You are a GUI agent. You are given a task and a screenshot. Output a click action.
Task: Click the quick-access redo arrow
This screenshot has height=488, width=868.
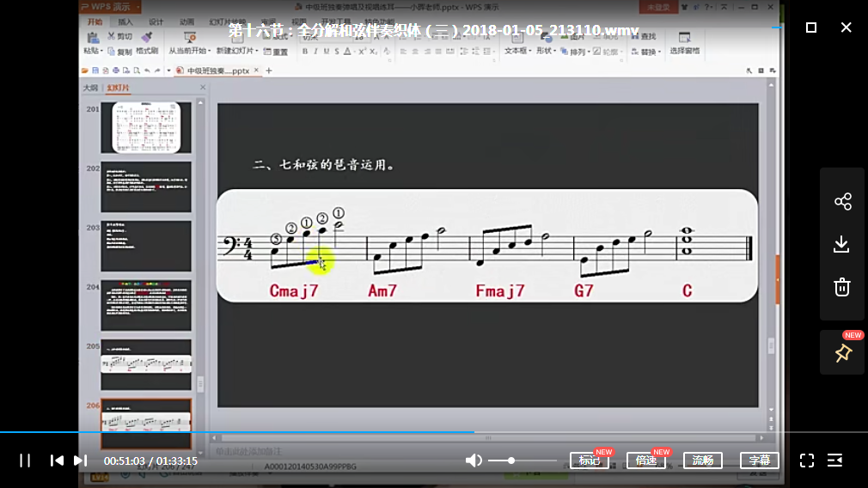157,70
